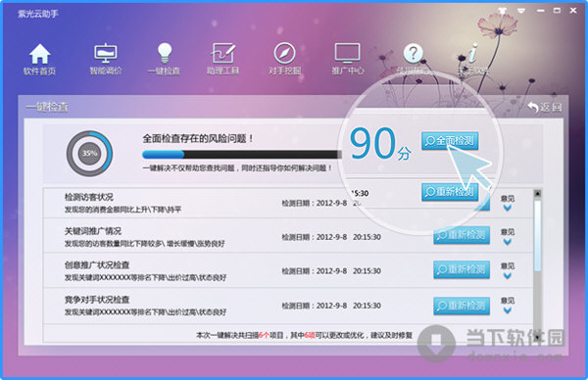Screen dimensions: 588x380
Task: Select the 关键词推广情况 row title
Action: [93, 231]
